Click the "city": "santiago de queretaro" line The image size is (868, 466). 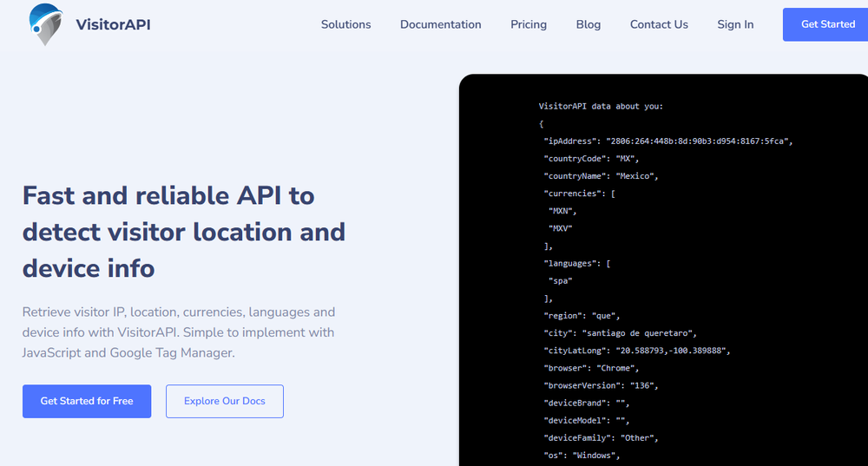pos(620,333)
